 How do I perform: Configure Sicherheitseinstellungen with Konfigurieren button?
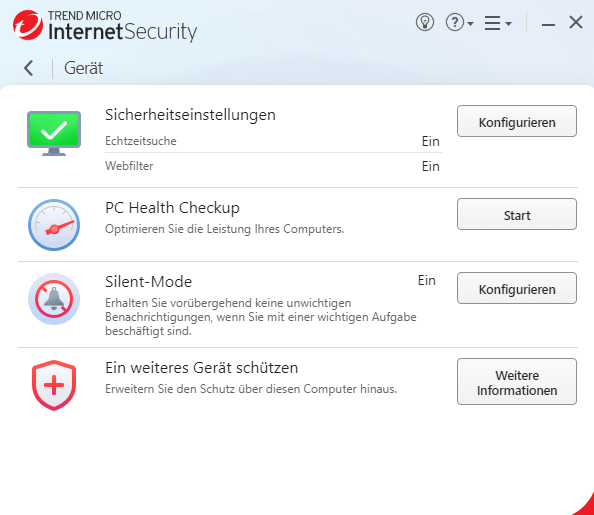click(517, 121)
